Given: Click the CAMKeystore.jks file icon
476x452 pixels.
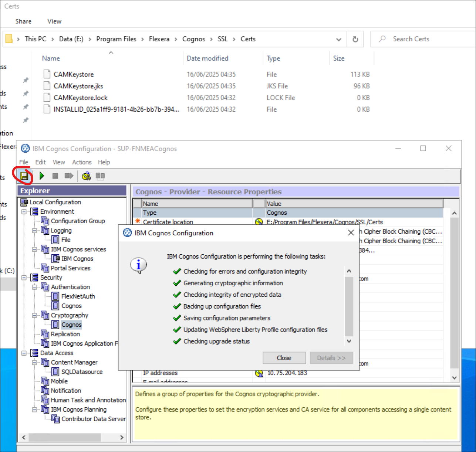Looking at the screenshot, I should pyautogui.click(x=47, y=86).
